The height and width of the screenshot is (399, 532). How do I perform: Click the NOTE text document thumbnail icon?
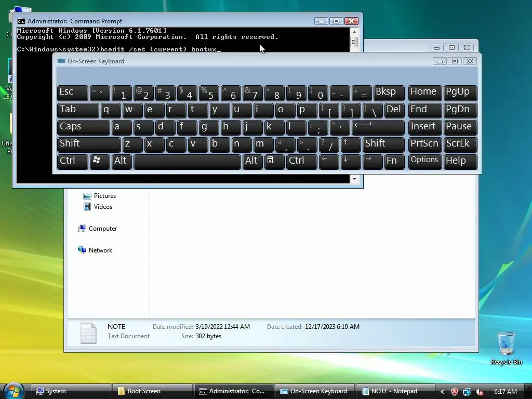(x=88, y=332)
